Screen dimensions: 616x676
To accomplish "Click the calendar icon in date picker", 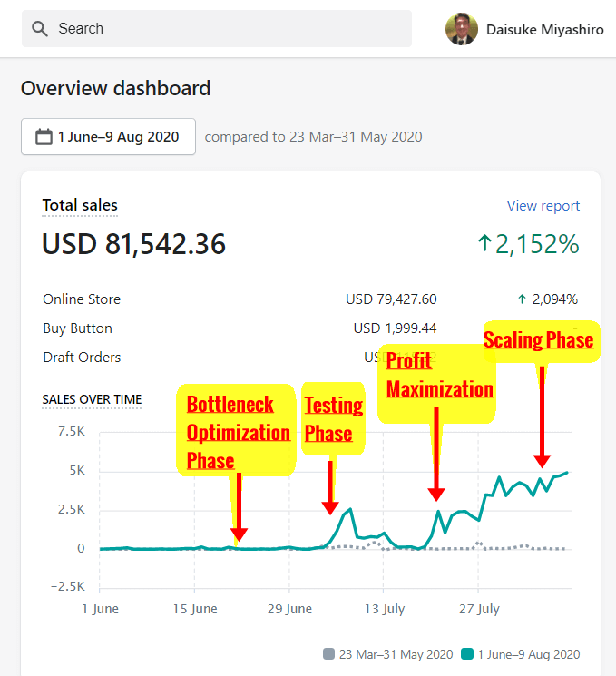I will [44, 137].
